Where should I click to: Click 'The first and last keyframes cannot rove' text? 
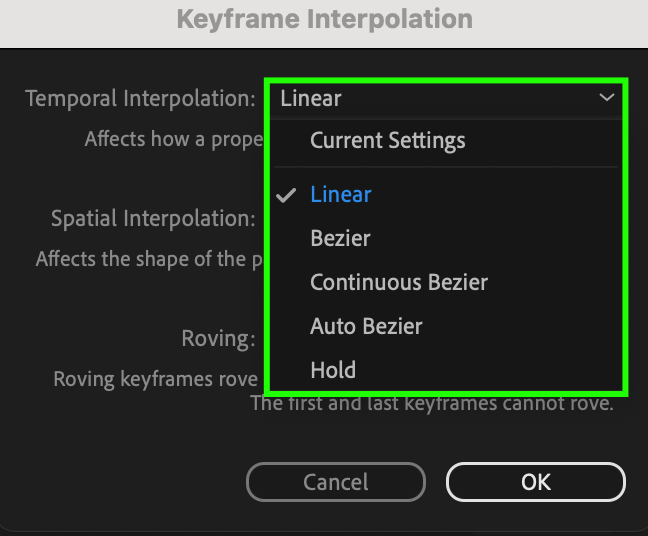(430, 404)
